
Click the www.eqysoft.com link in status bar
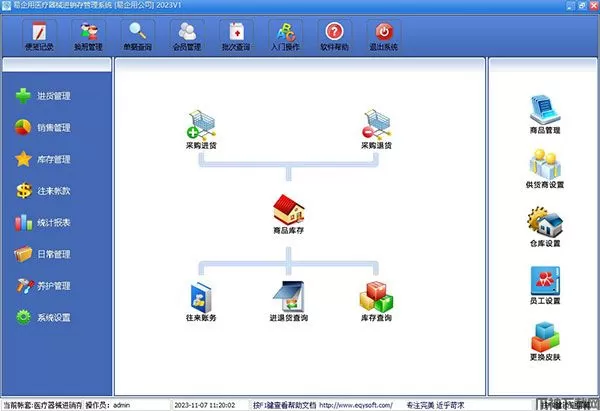(x=356, y=405)
